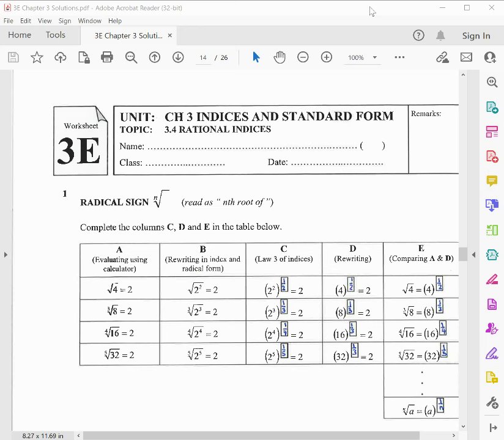Activate the arrow selection tool
Viewport: 504px width, 440px height.
[256, 57]
